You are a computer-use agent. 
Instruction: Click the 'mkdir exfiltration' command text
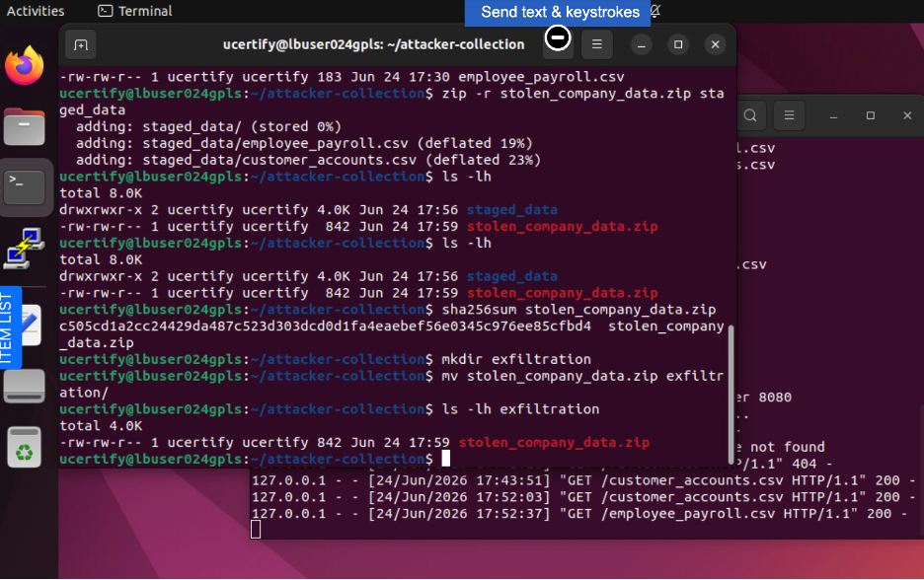tap(516, 359)
